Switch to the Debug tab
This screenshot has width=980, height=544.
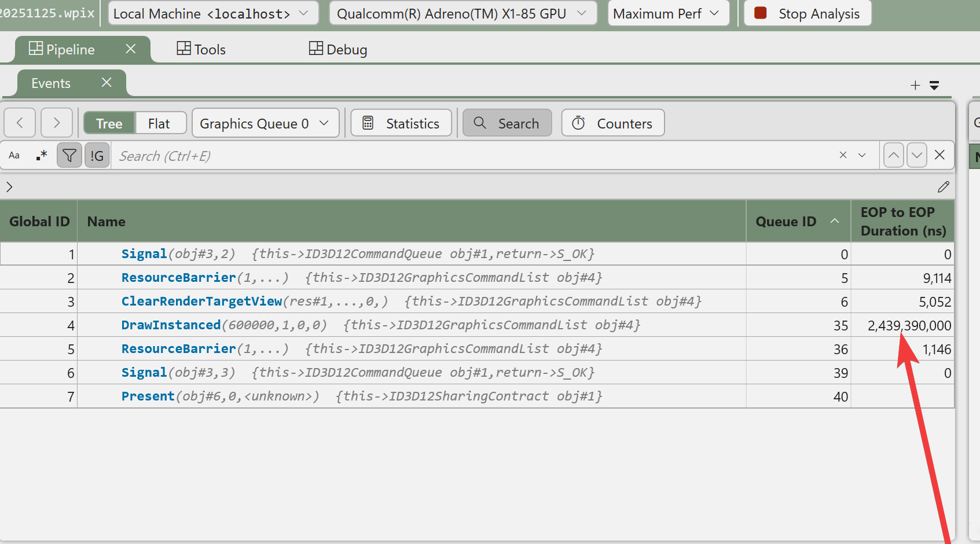(x=338, y=50)
